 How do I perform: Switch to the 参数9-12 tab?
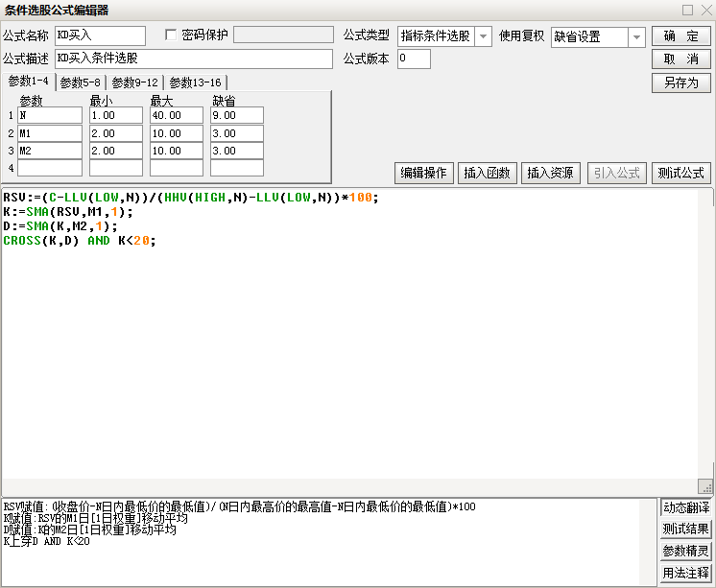coord(134,82)
